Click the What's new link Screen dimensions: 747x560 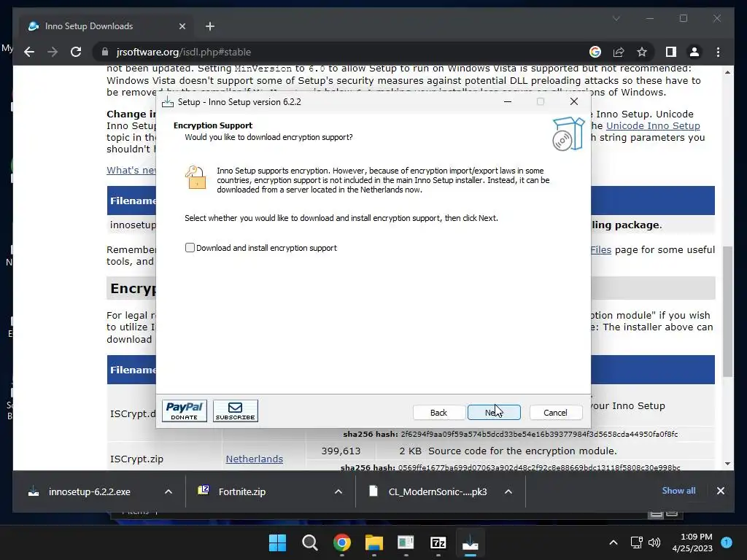tap(131, 170)
